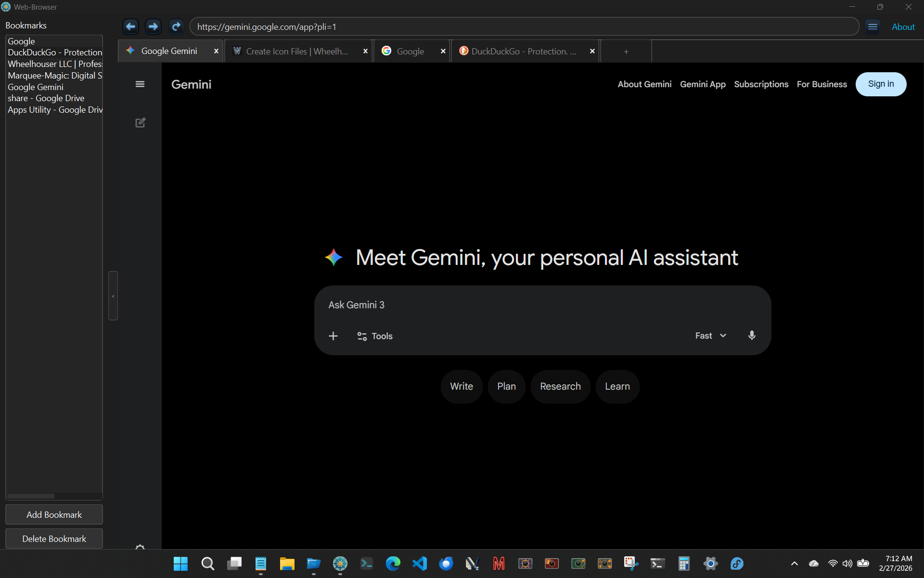Open the Apps Utility - Google Drive bookmark
The image size is (924, 578).
(x=54, y=110)
